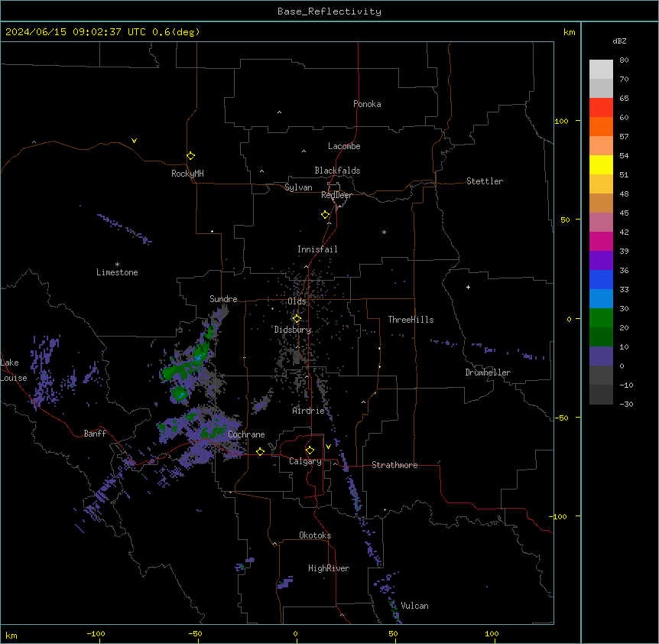Pick the dark orange swatch between 60 and 57
Image resolution: width=659 pixels, height=644 pixels.
point(601,126)
